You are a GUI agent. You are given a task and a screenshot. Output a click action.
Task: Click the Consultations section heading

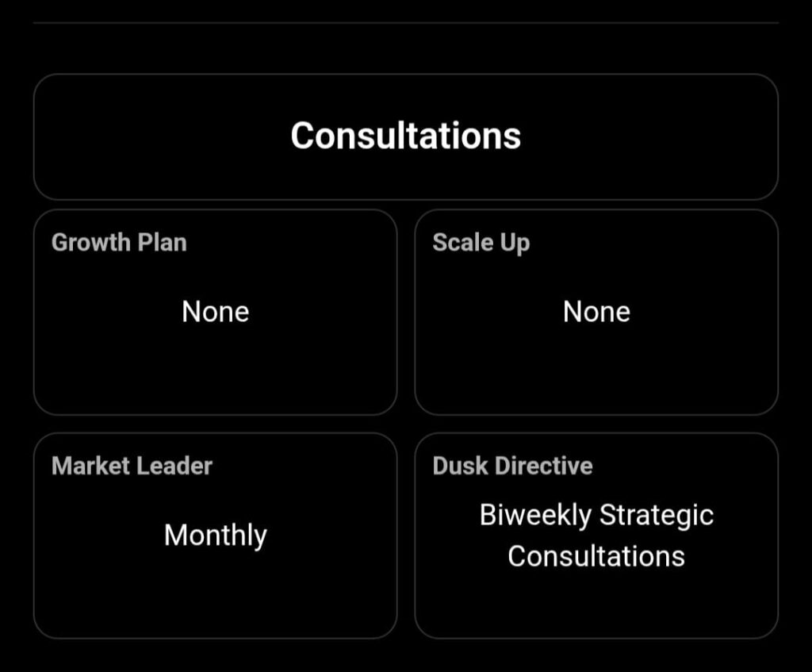(405, 136)
